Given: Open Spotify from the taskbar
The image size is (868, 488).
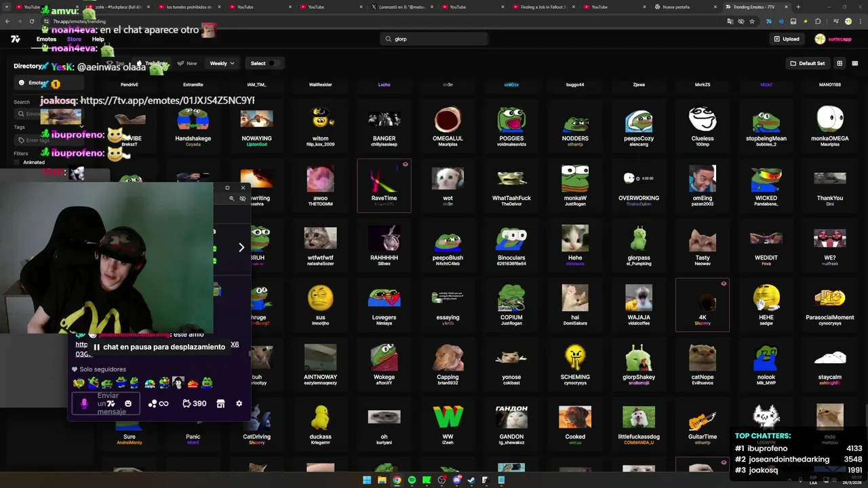Looking at the screenshot, I should coord(412,480).
